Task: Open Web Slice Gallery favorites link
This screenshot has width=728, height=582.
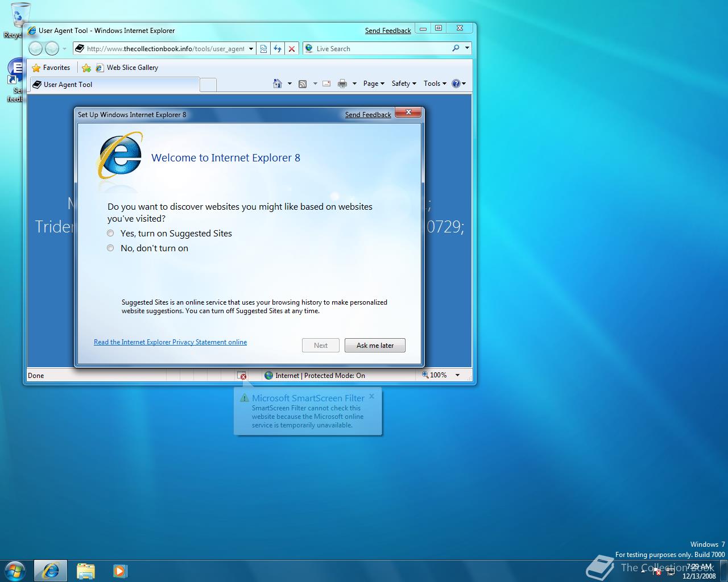Action: tap(127, 68)
